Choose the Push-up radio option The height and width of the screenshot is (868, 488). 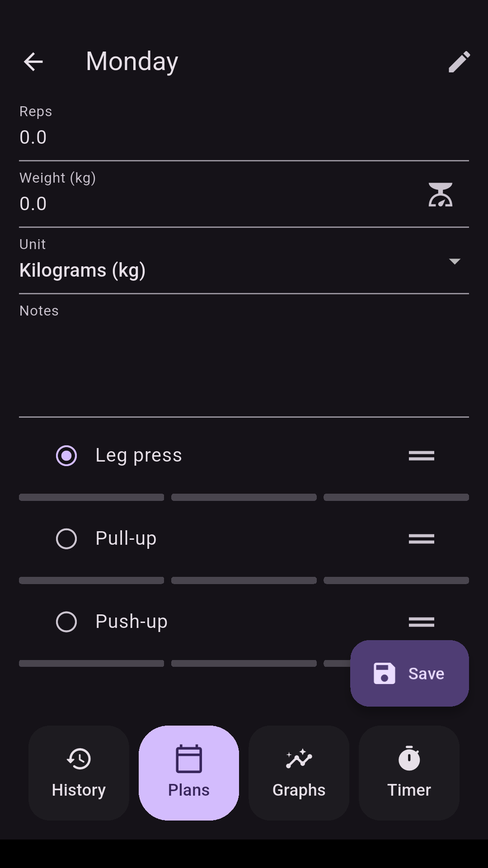[66, 622]
